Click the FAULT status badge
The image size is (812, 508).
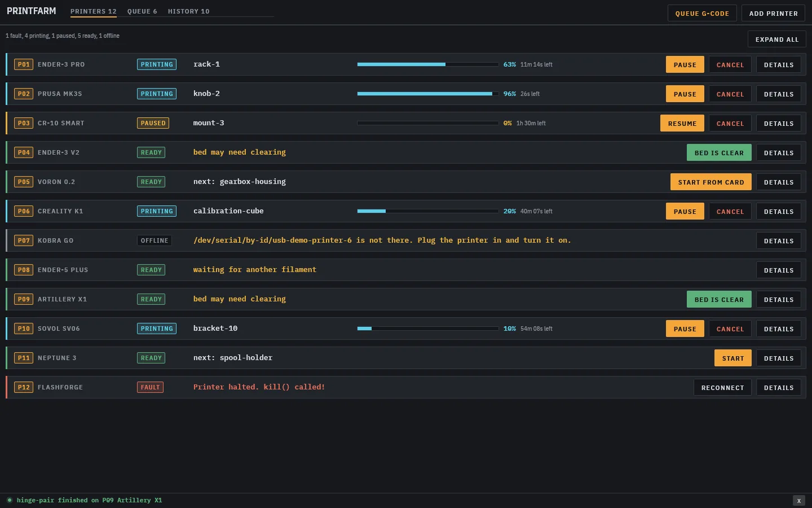[150, 387]
